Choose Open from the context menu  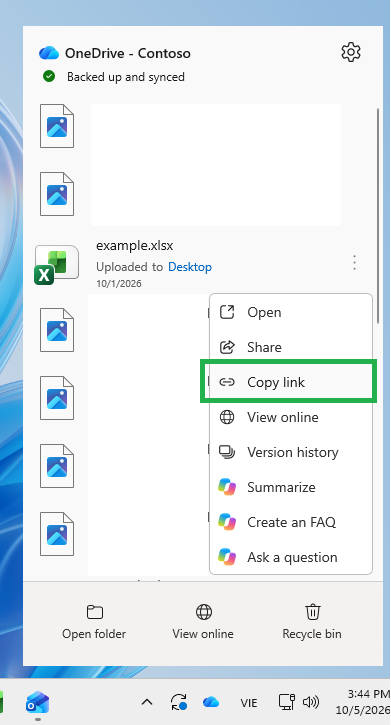click(291, 313)
